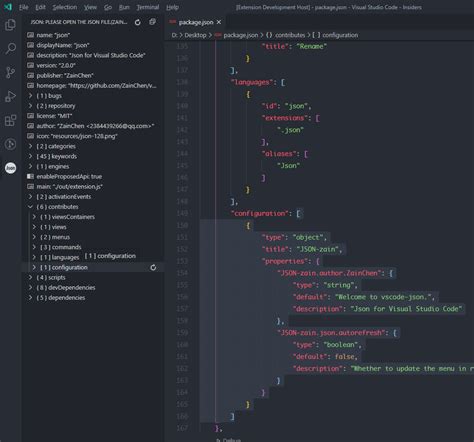
Task: Refresh the JSON tree panel header
Action: point(138,22)
